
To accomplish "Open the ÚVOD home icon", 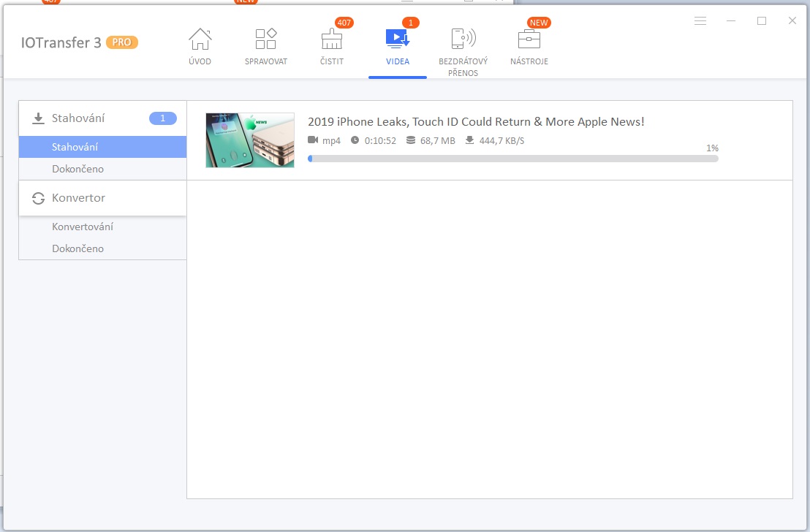I will point(200,39).
